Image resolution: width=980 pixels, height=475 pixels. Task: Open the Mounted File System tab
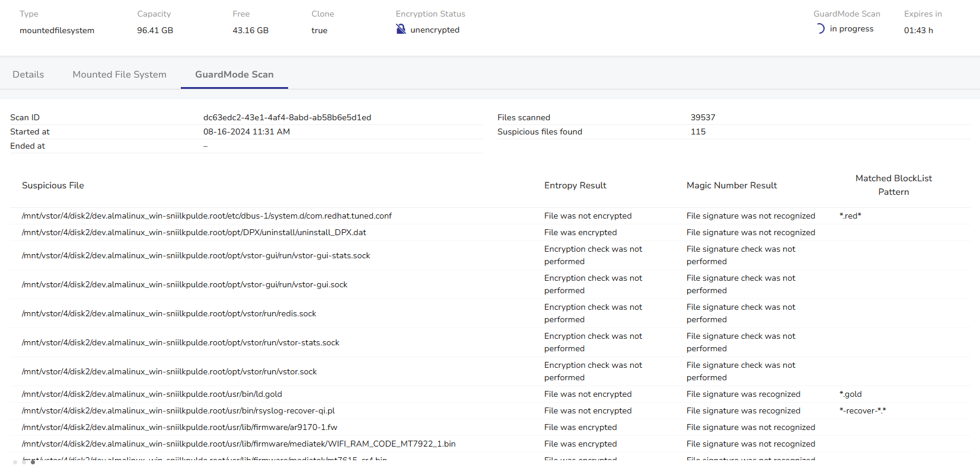[x=119, y=75]
